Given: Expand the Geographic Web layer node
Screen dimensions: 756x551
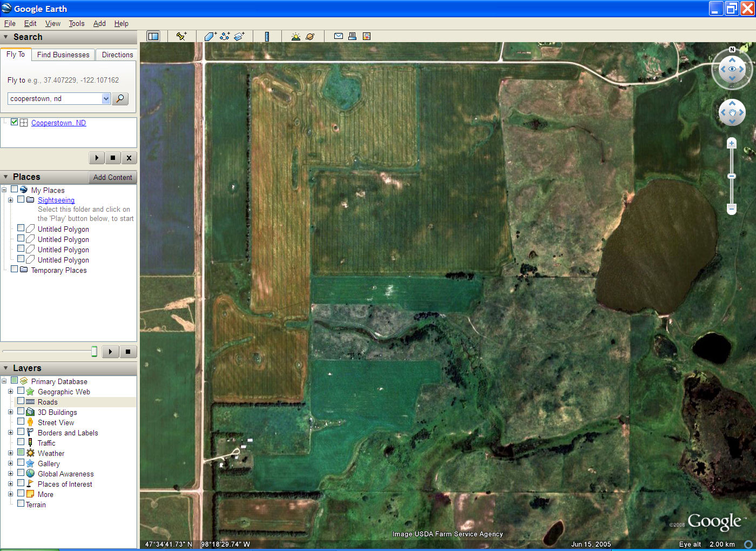Looking at the screenshot, I should (x=10, y=392).
